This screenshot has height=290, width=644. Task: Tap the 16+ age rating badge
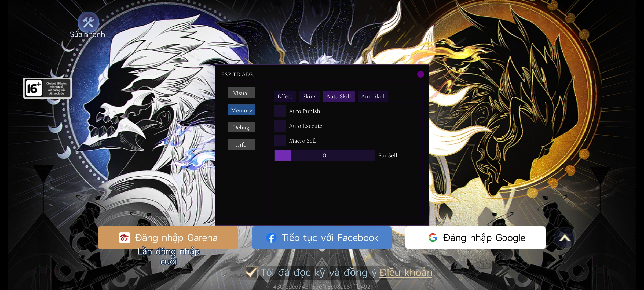tap(47, 88)
